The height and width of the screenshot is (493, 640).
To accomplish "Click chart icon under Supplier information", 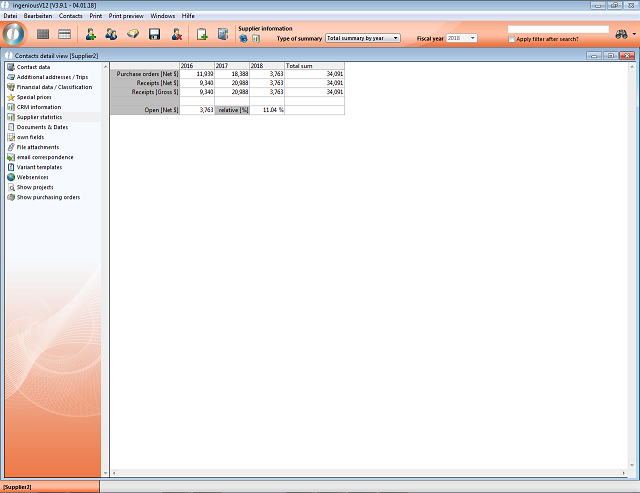I will [256, 39].
